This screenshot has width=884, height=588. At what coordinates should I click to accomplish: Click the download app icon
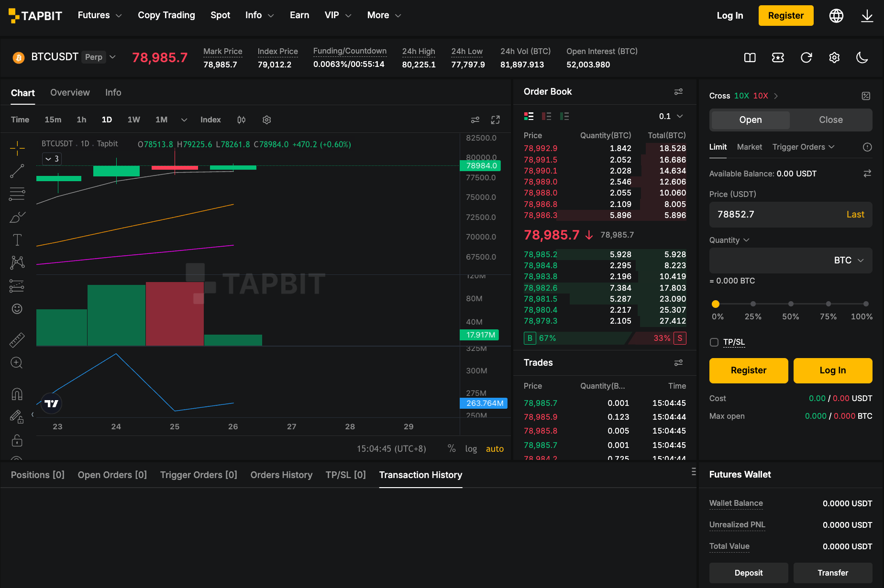(867, 16)
